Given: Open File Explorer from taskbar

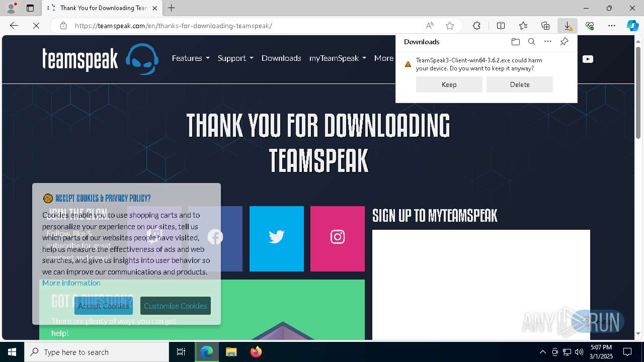Looking at the screenshot, I should click(x=231, y=352).
